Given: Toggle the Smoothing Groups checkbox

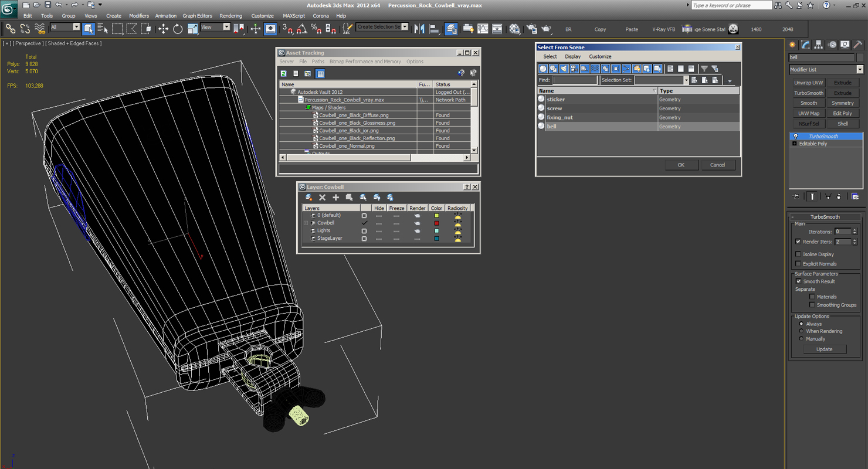Looking at the screenshot, I should click(812, 305).
